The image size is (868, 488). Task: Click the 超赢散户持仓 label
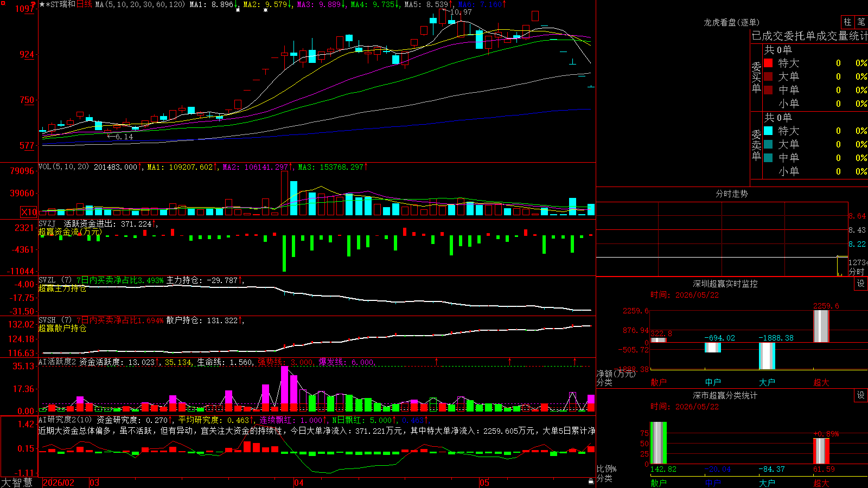tap(62, 329)
